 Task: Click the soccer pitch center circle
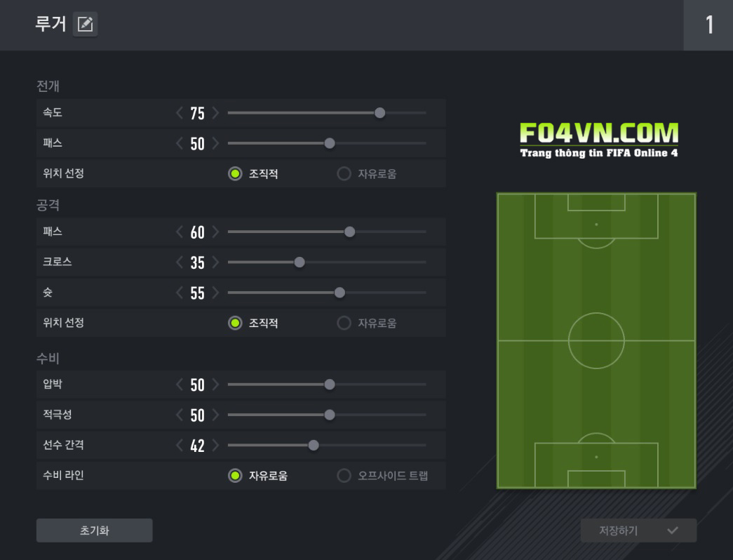click(x=596, y=340)
